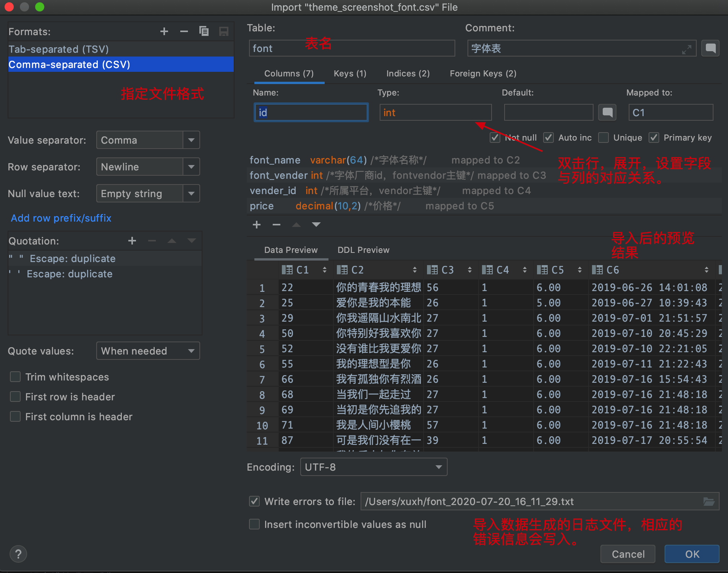Viewport: 728px width, 573px height.
Task: Open the table comment editor icon
Action: click(710, 48)
